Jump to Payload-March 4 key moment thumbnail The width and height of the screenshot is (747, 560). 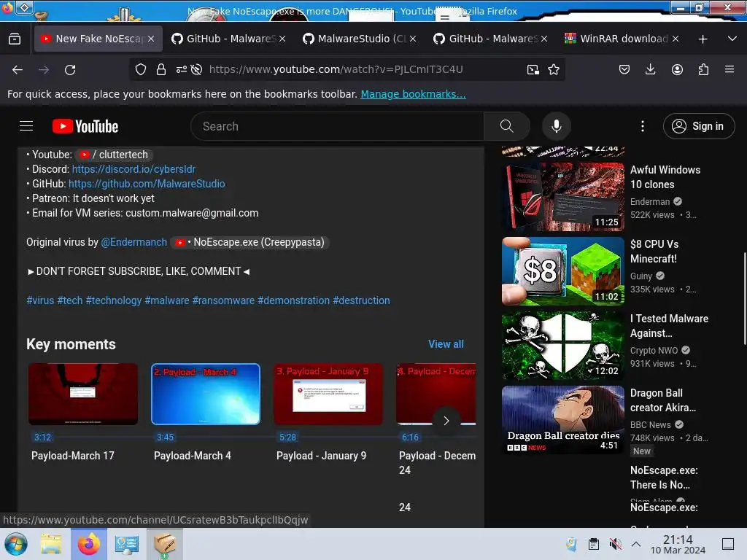coord(206,394)
